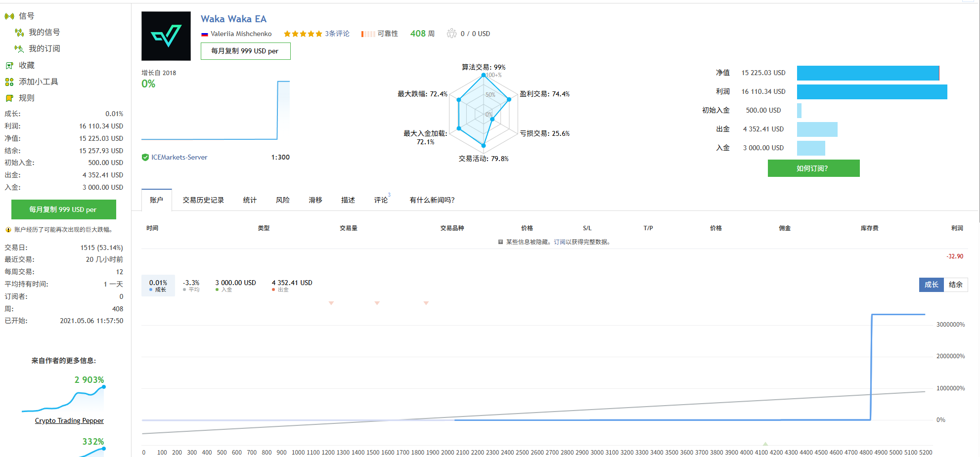Click the five-star rating icons
The height and width of the screenshot is (457, 980).
point(303,34)
